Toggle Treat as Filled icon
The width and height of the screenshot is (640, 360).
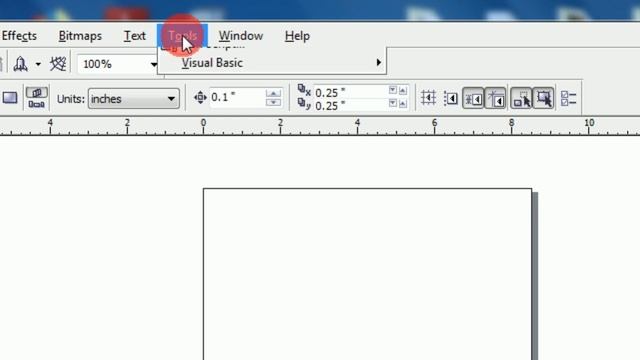[x=543, y=98]
